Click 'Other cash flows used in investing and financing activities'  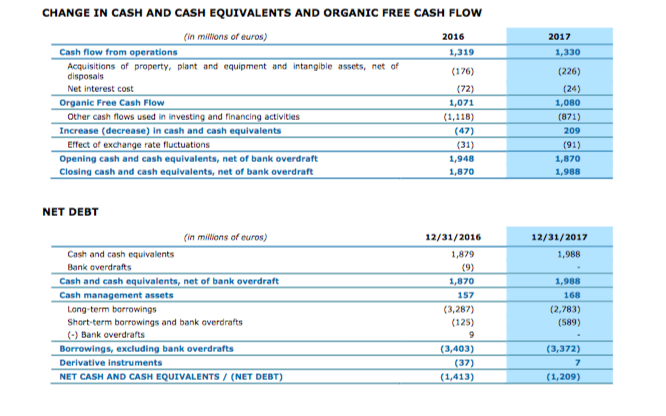coord(183,117)
